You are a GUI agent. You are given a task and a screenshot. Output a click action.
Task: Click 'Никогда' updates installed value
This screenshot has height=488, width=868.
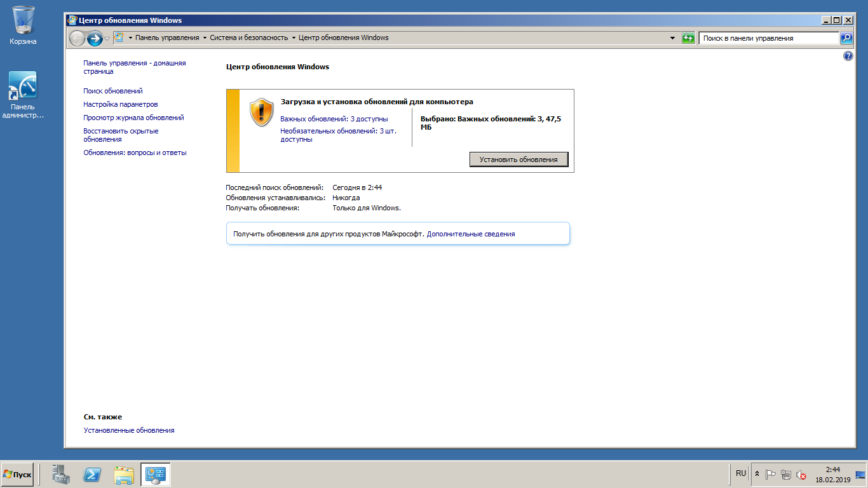pos(346,198)
